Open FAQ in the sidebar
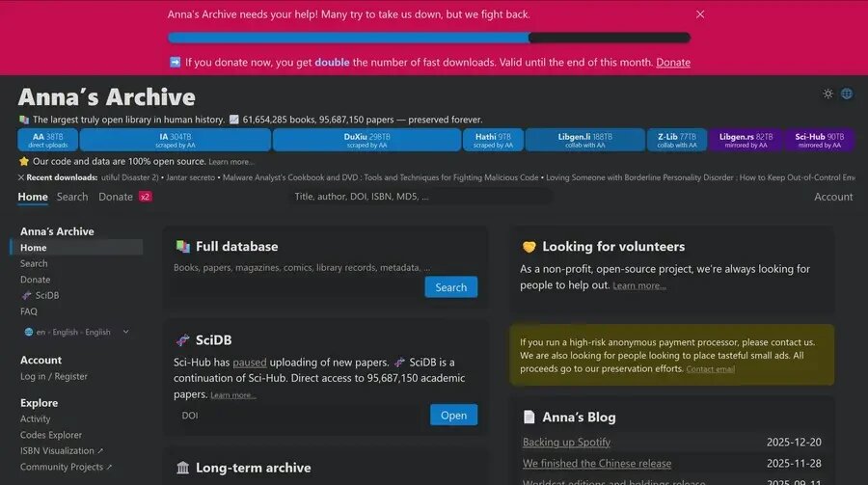868x485 pixels. (29, 311)
